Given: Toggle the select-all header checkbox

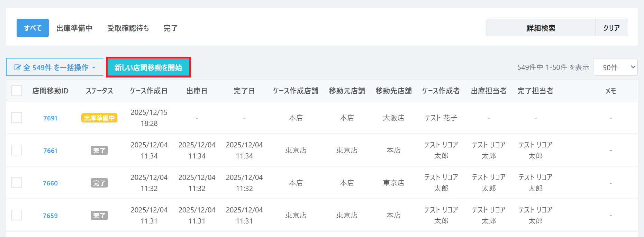Looking at the screenshot, I should coord(17,91).
